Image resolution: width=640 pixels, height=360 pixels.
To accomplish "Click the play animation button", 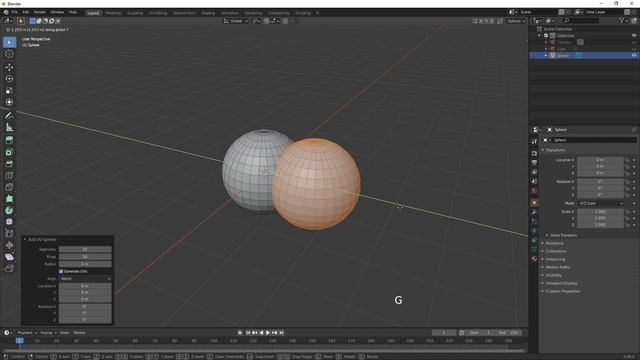I will pos(268,333).
